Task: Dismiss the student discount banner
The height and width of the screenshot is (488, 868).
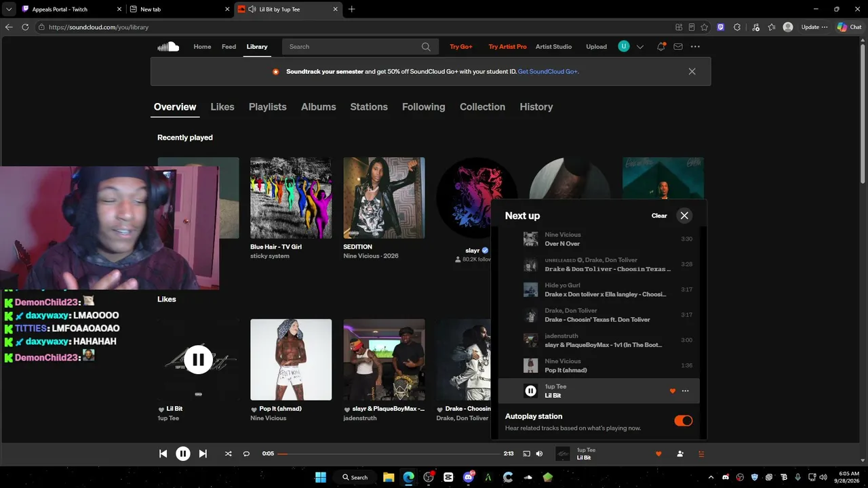Action: pyautogui.click(x=692, y=71)
